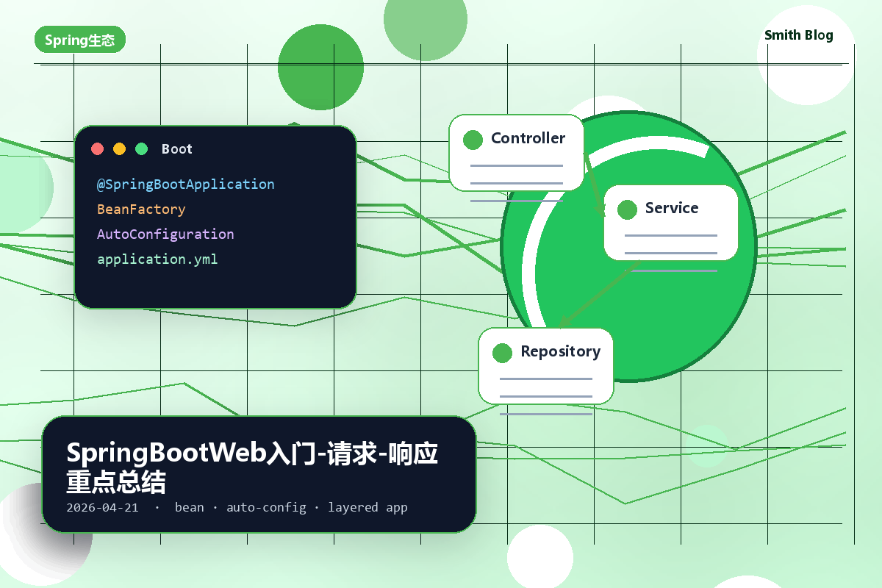Click the red dot in Boot window

point(97,149)
